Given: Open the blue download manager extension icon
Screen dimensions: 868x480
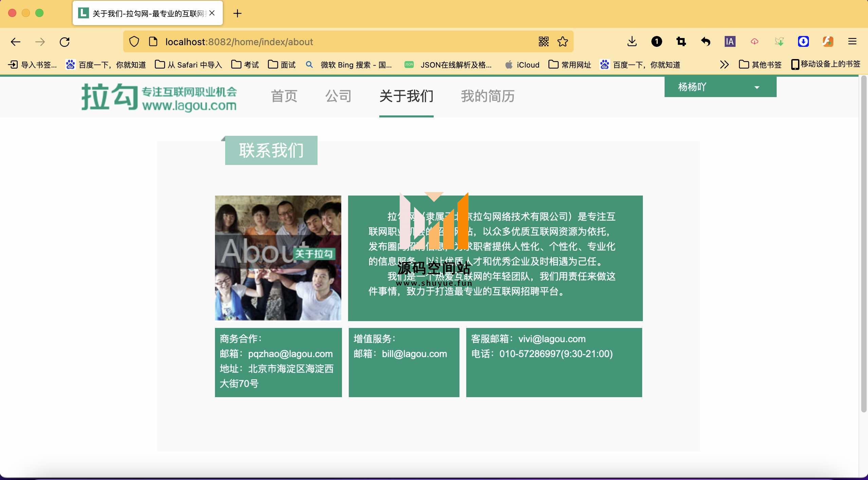Looking at the screenshot, I should click(803, 42).
